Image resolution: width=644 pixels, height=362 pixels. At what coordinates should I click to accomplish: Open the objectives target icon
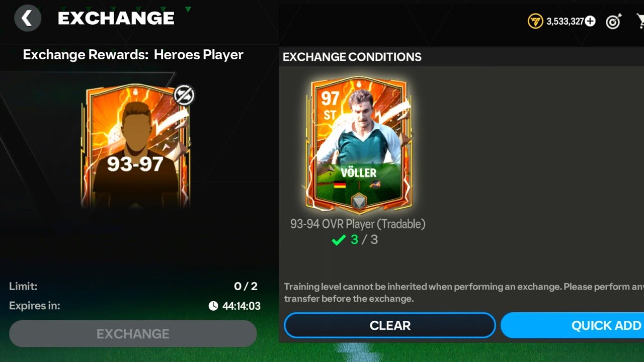click(x=614, y=21)
